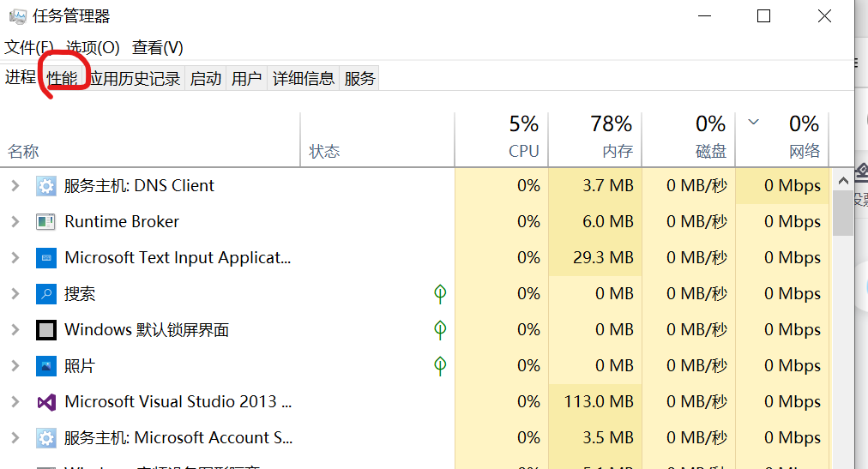Sort processes by 磁盘 column header
This screenshot has height=469, width=868.
coord(689,140)
